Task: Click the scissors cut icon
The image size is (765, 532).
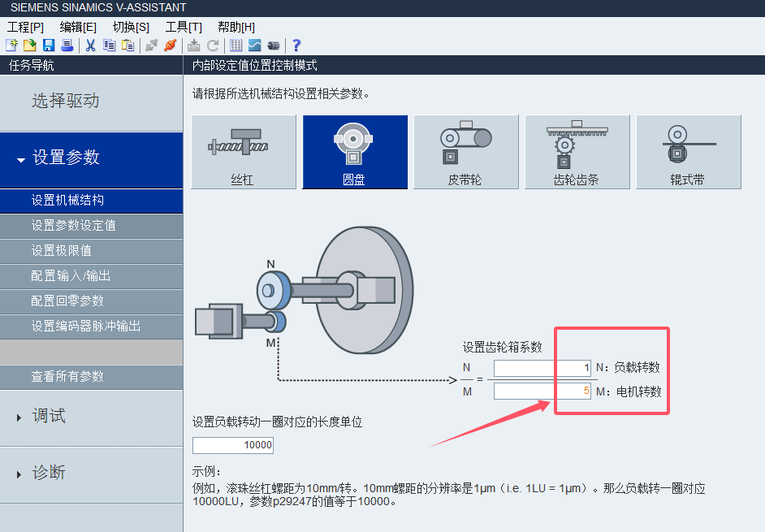Action: [90, 45]
